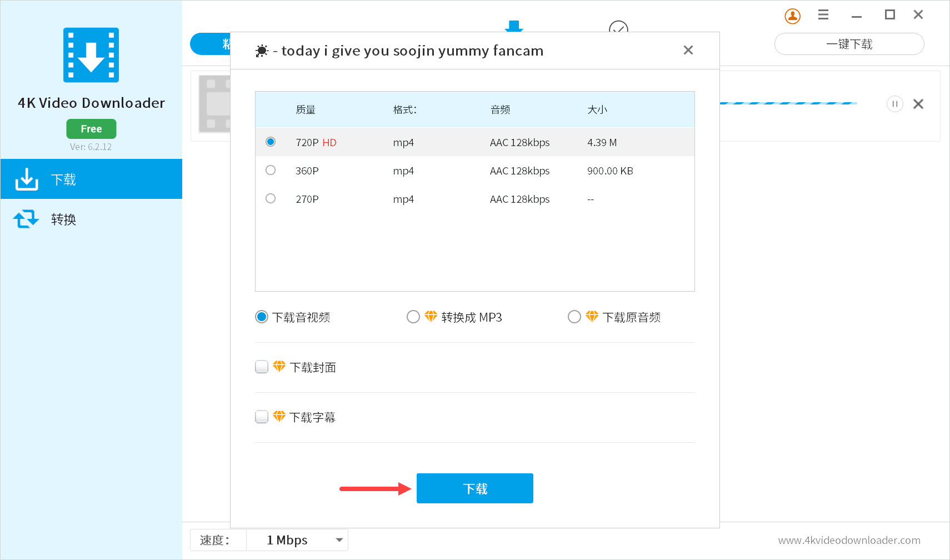Click the premium diamond icon beside 下载原音频
The image size is (950, 560).
pyautogui.click(x=592, y=316)
